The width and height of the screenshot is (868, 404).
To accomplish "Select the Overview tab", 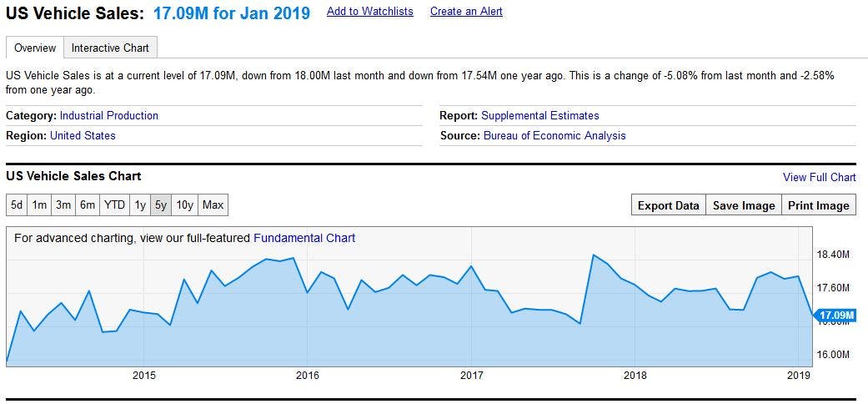I will [x=35, y=48].
